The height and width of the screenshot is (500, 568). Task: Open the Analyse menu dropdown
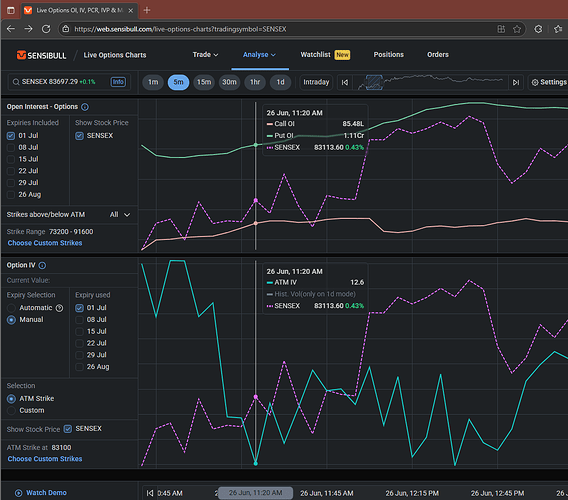coord(259,55)
